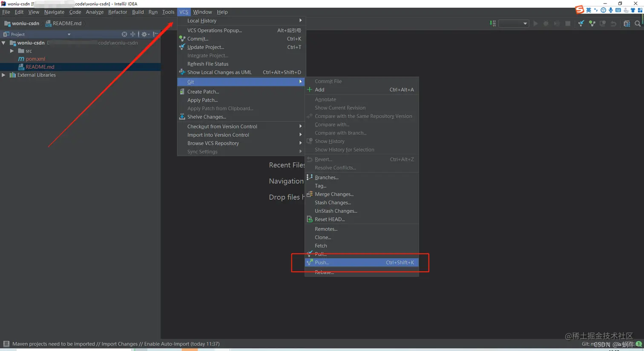Choose VCS Operations Popup… entry

click(241, 30)
